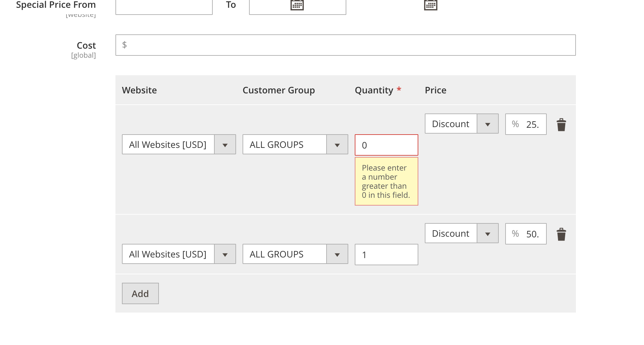Expand first row All Websites dropdown

click(179, 144)
